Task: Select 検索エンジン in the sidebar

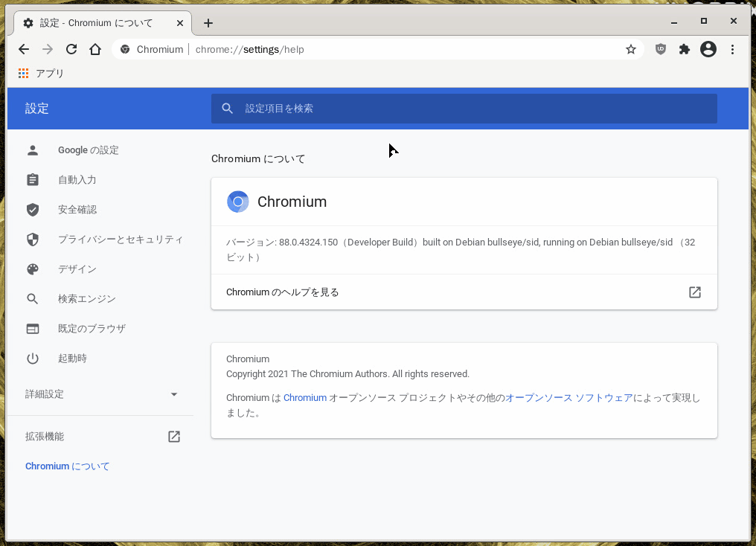Action: point(86,298)
